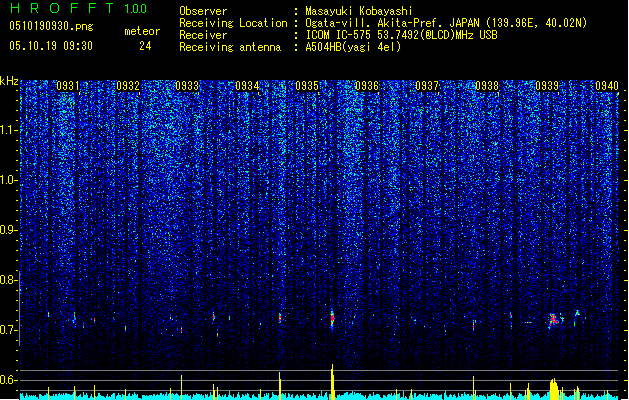This screenshot has height=400, width=629.
Task: Click the 0939 time marker
Action: pyautogui.click(x=547, y=86)
